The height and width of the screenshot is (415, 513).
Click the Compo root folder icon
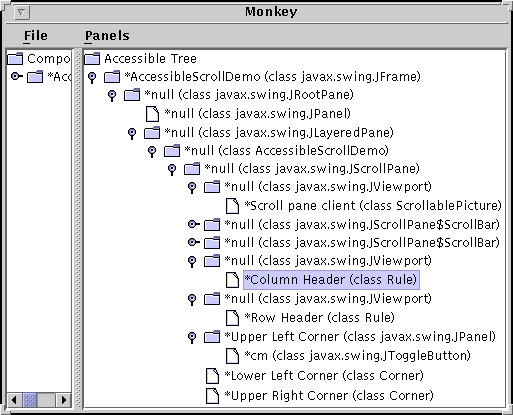pyautogui.click(x=15, y=59)
